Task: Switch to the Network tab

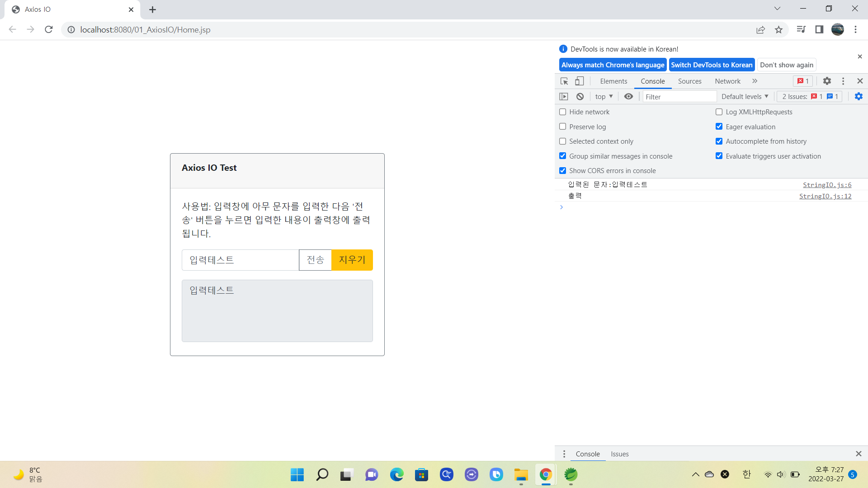Action: (x=727, y=81)
